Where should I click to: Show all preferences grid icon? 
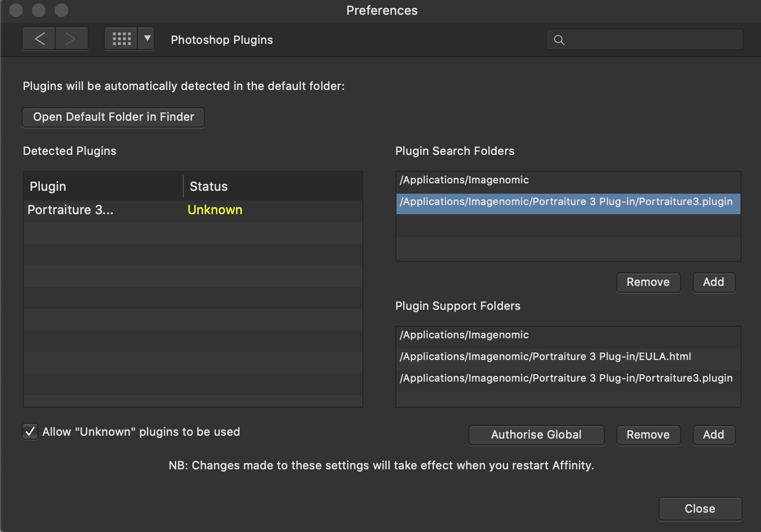121,39
